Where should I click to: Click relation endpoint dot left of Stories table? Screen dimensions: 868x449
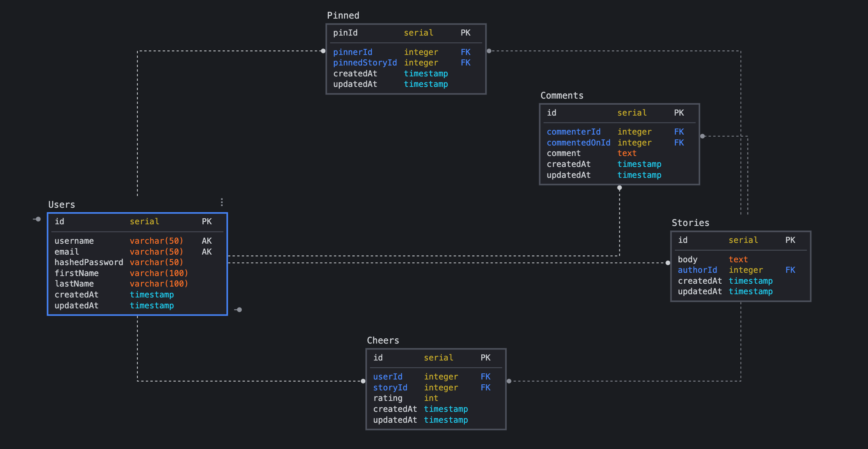pos(668,263)
